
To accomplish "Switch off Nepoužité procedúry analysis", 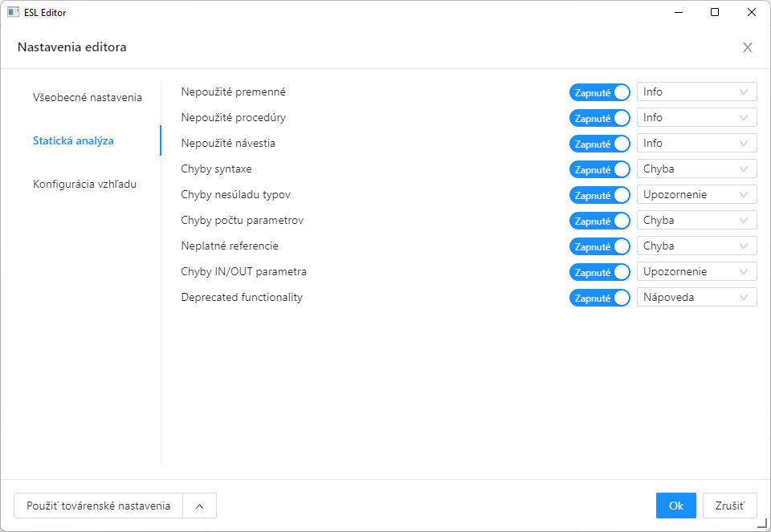I will click(599, 118).
